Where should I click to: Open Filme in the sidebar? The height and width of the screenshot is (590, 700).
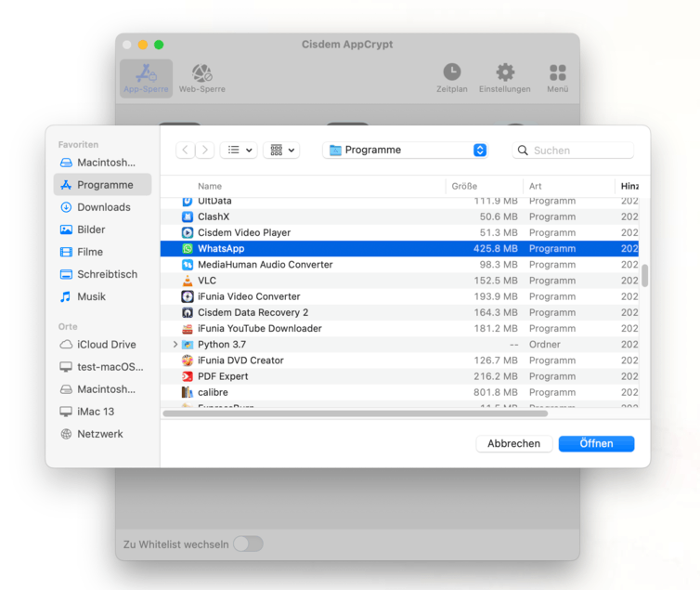[103, 252]
